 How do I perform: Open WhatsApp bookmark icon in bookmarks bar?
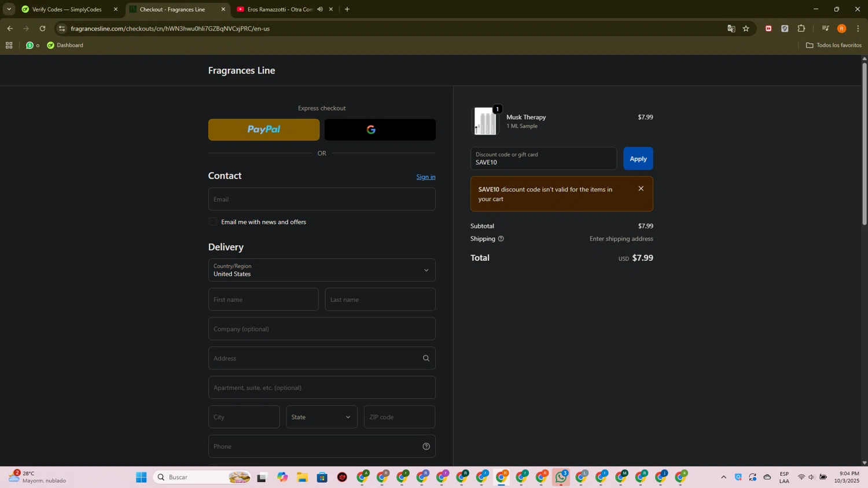[x=30, y=45]
